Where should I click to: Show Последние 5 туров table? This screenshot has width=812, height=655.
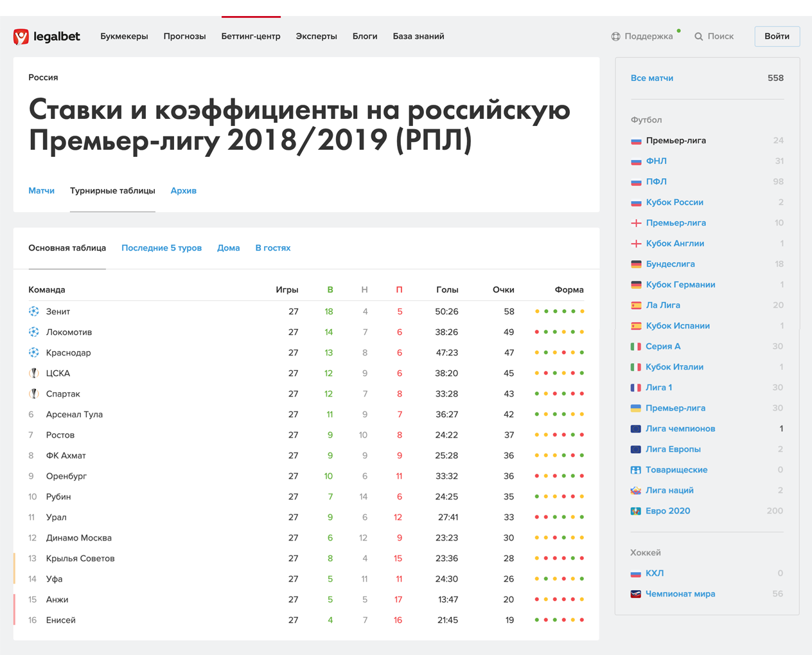click(161, 248)
